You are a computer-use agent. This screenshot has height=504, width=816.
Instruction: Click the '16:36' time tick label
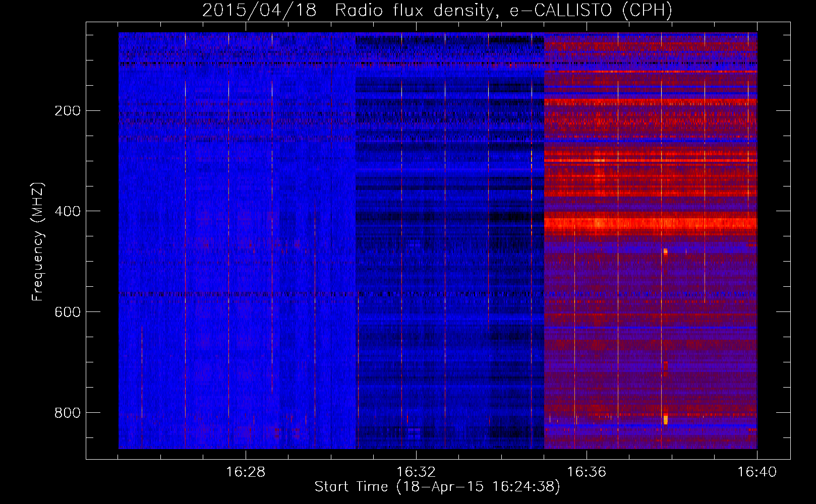(587, 472)
